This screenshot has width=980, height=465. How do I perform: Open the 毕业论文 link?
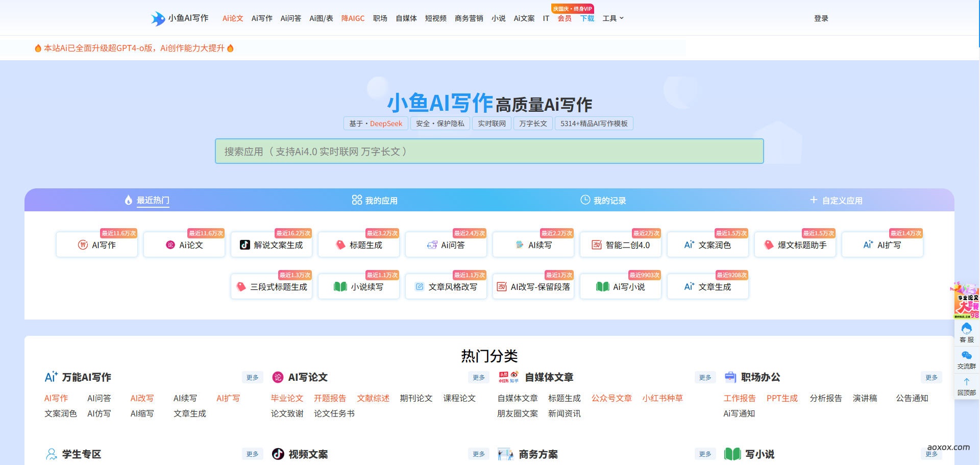coord(287,398)
